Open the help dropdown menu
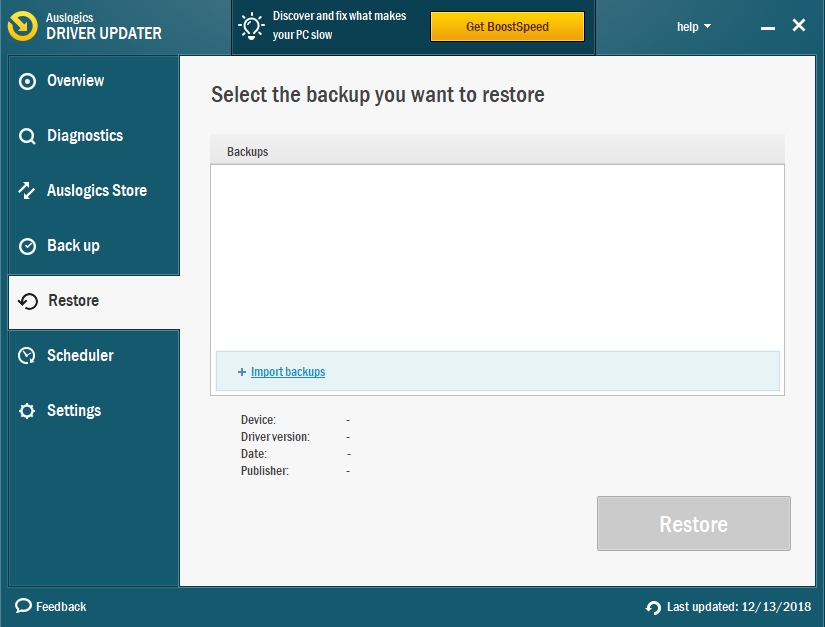 [693, 27]
